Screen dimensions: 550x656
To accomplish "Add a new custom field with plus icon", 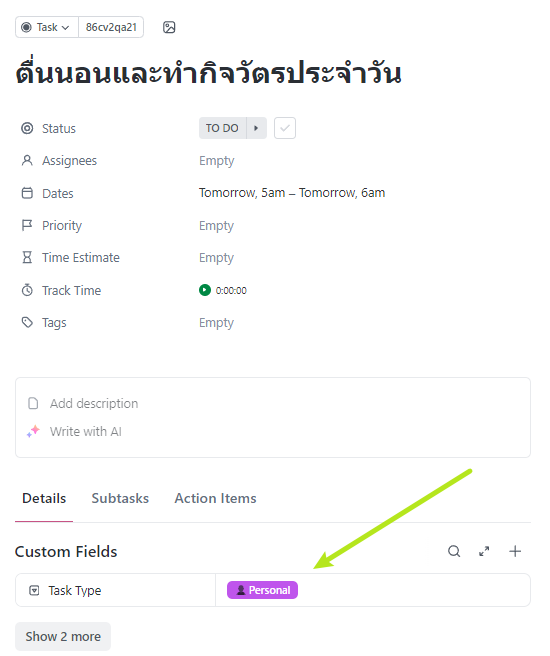I will [x=515, y=551].
